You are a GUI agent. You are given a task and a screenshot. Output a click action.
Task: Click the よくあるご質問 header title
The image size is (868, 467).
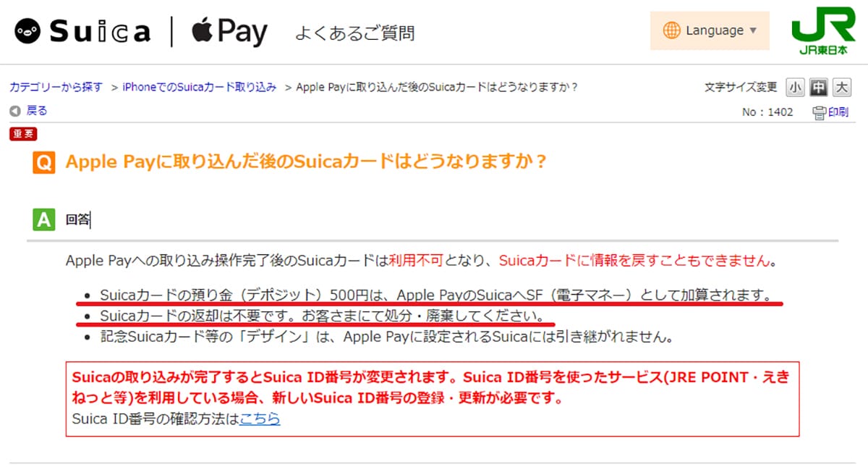[x=354, y=33]
